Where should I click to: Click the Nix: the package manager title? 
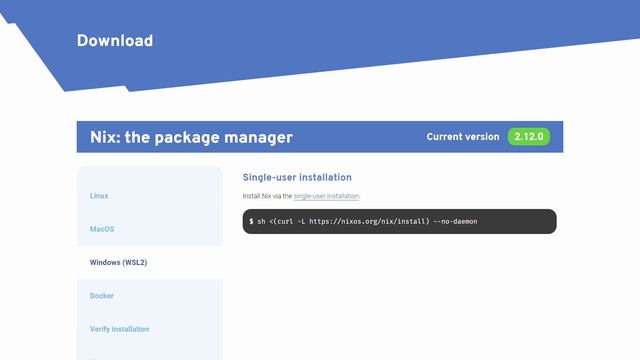tap(191, 138)
